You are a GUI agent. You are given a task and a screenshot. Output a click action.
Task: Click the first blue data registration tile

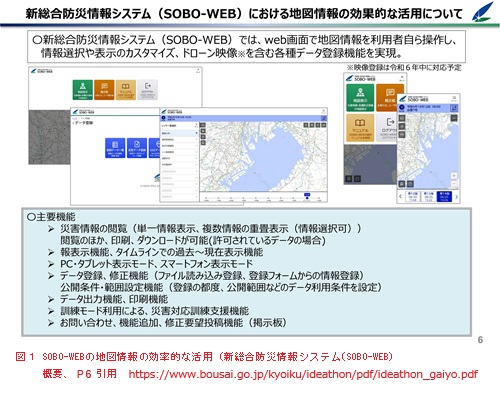(115, 148)
